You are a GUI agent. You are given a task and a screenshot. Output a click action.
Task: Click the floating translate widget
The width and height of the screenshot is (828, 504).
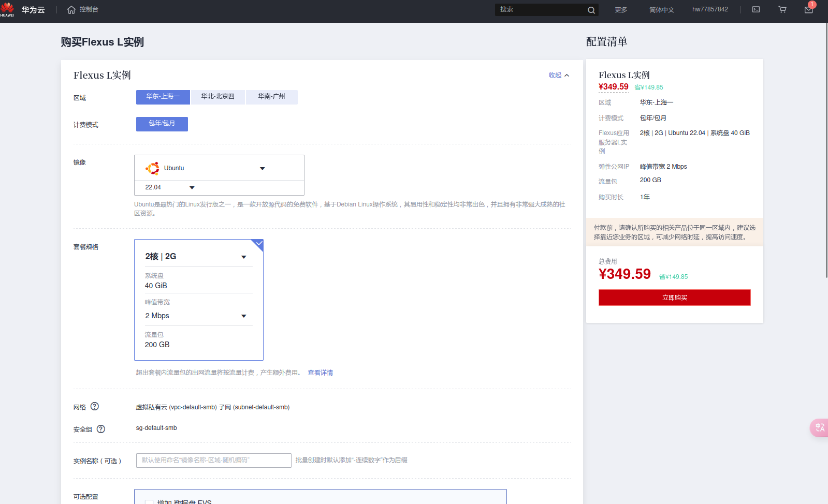click(x=819, y=427)
